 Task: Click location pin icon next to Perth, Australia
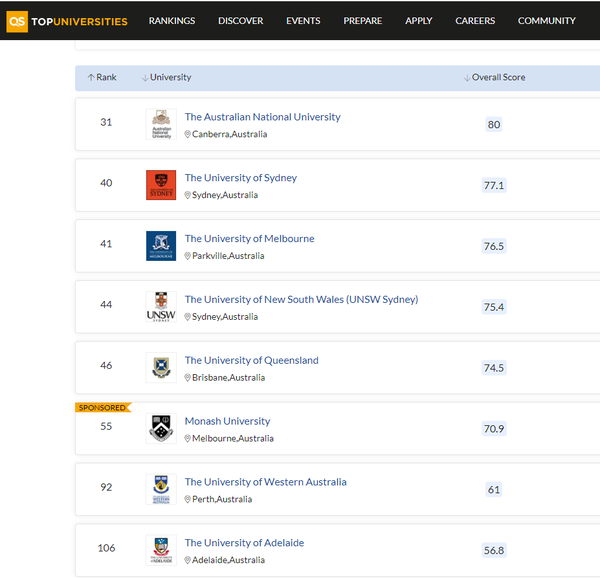coord(188,500)
